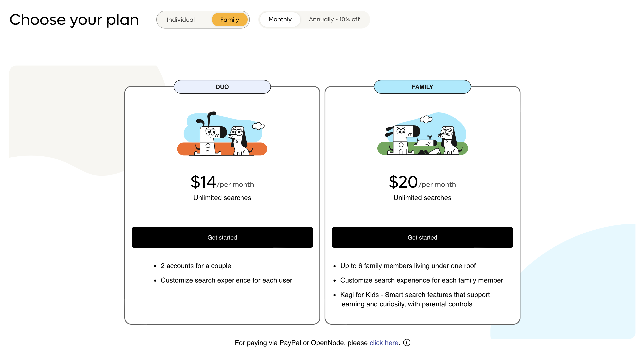
Task: Open the PayPal or OpenNode 'click here' link
Action: pos(384,343)
